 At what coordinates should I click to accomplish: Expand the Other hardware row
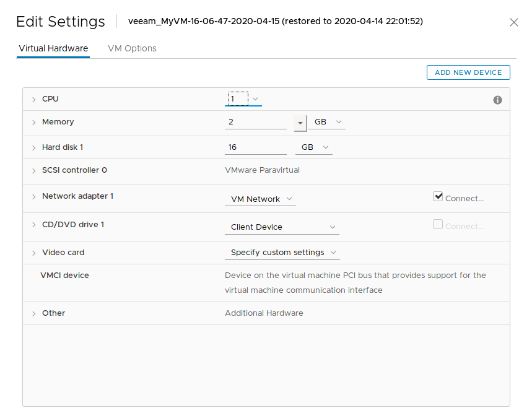[34, 314]
